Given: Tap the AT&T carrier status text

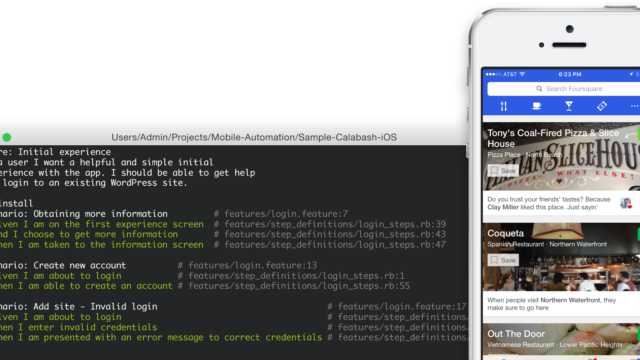Looking at the screenshot, I should click(x=510, y=74).
